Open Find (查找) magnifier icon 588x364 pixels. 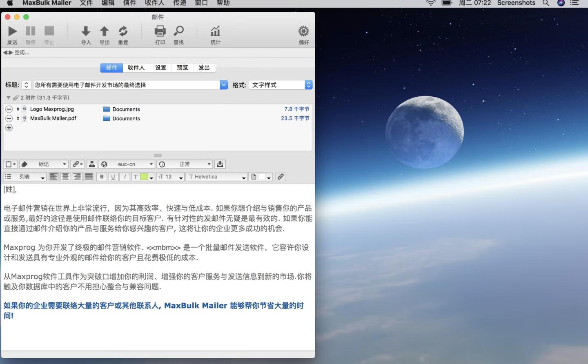point(178,31)
